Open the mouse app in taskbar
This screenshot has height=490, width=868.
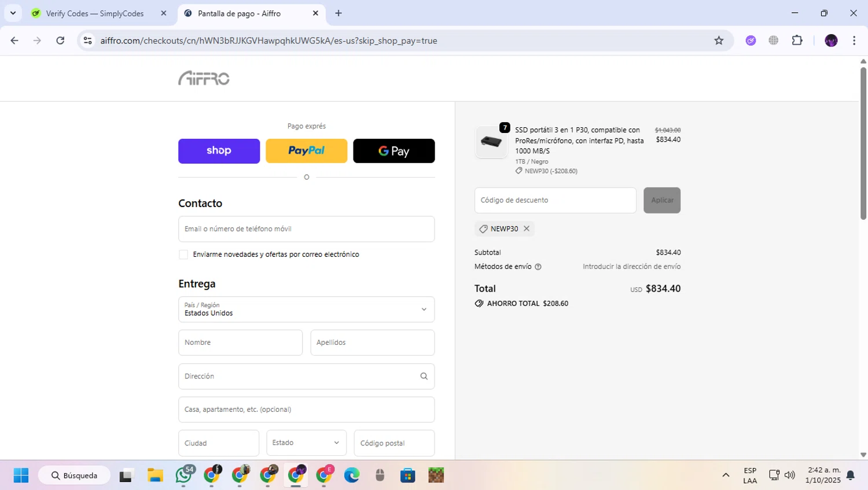coord(380,476)
